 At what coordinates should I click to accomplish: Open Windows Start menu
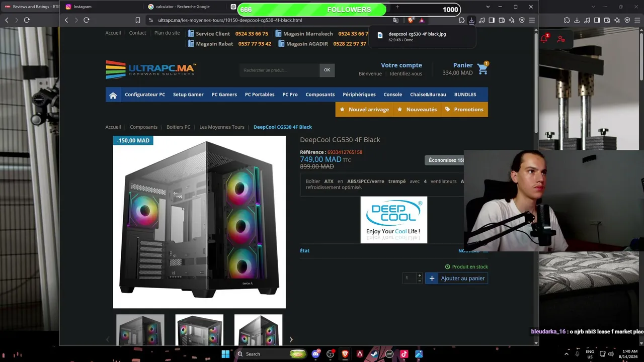(x=225, y=354)
